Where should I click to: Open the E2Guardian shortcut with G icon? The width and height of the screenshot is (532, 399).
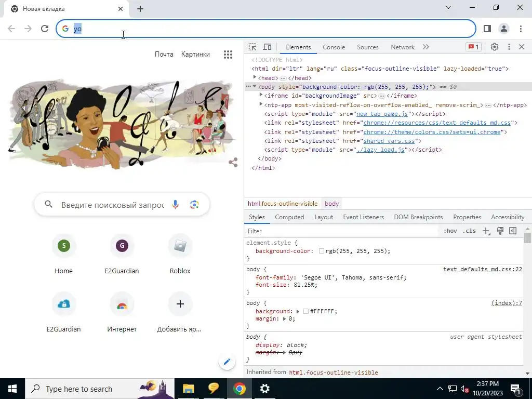pos(122,254)
